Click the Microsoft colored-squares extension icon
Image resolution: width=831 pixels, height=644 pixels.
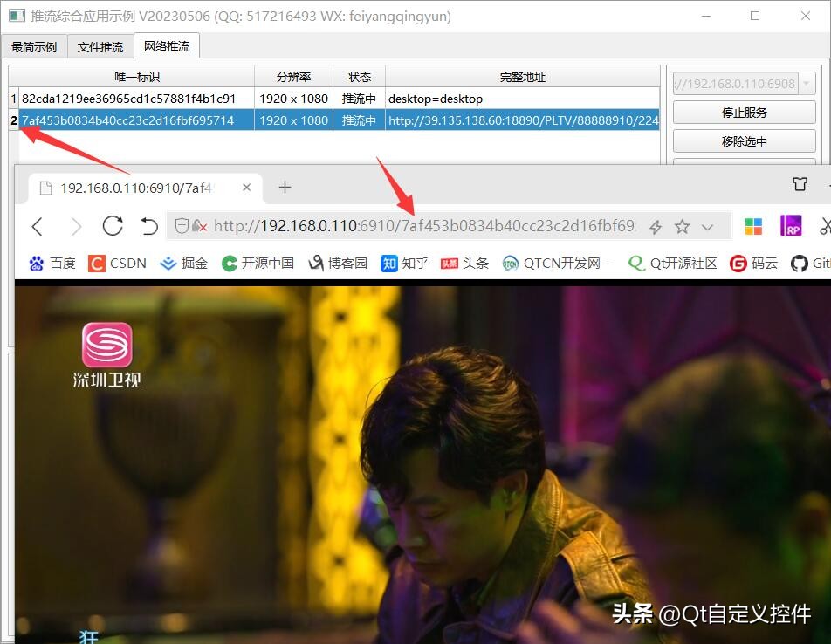point(752,226)
